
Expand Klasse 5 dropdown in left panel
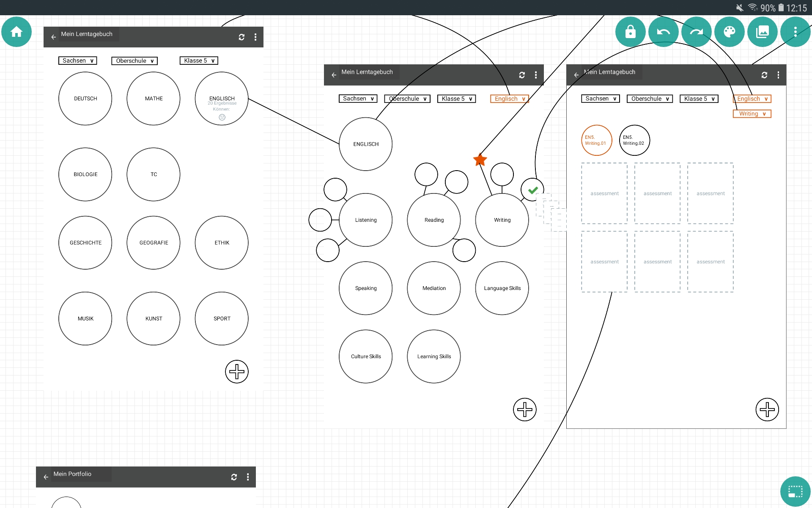[x=199, y=61]
